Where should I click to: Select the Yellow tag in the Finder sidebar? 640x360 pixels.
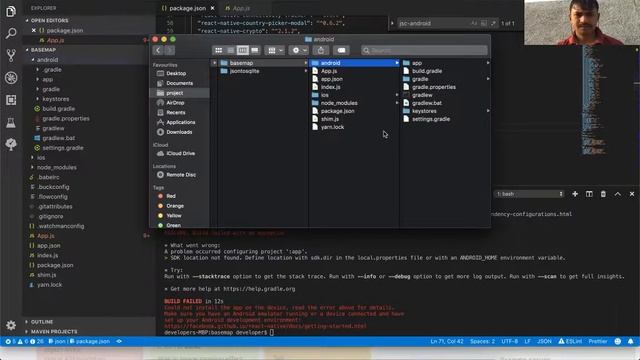tap(173, 216)
